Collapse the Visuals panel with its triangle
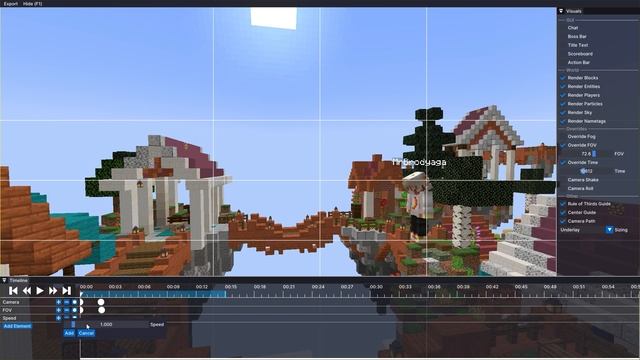Image resolution: width=640 pixels, height=360 pixels. click(561, 11)
